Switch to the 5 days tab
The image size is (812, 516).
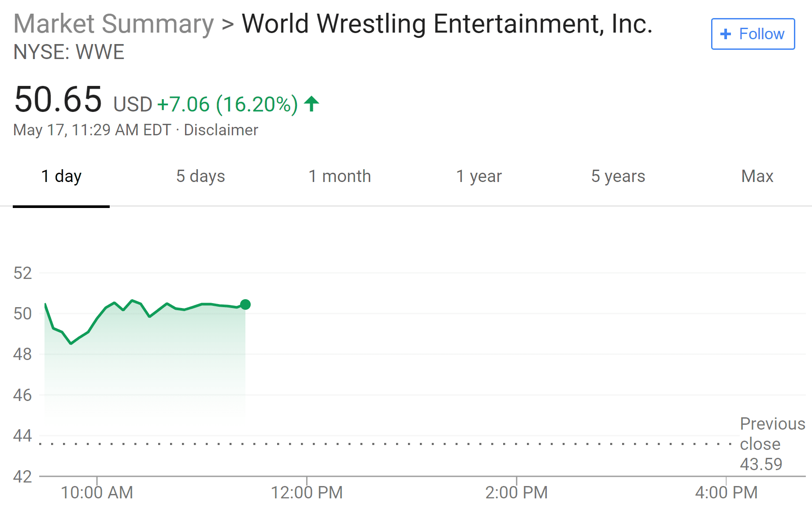tap(200, 176)
